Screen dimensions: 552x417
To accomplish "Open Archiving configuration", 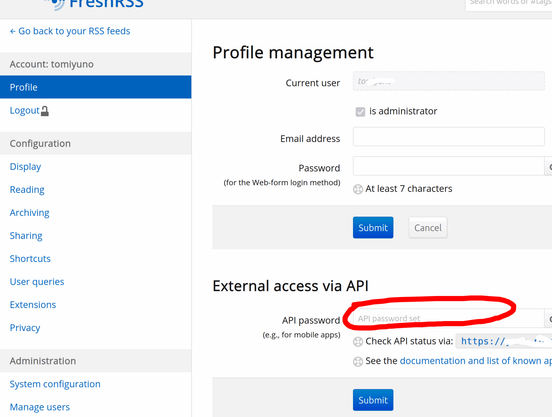I will (x=30, y=213).
